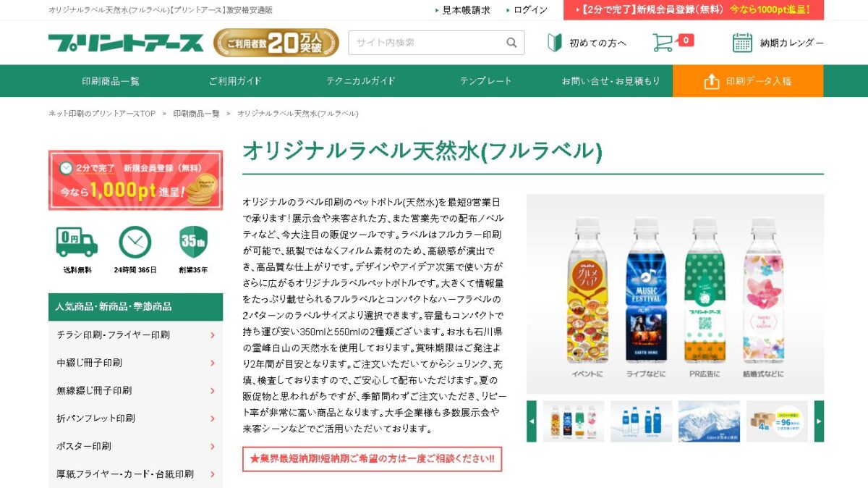Show next thumbnails with right arrow
Screen dimensions: 868x488
819,421
